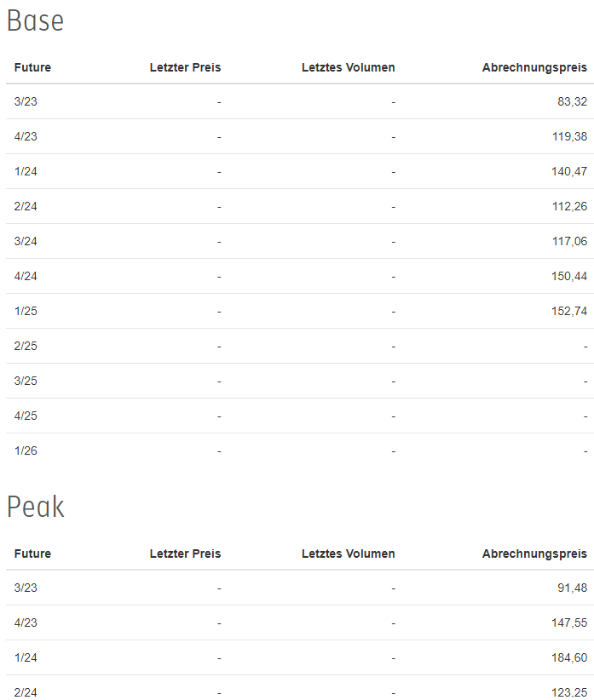Click Abrechnungspreis header in Base table
This screenshot has width=594, height=700.
pyautogui.click(x=534, y=67)
